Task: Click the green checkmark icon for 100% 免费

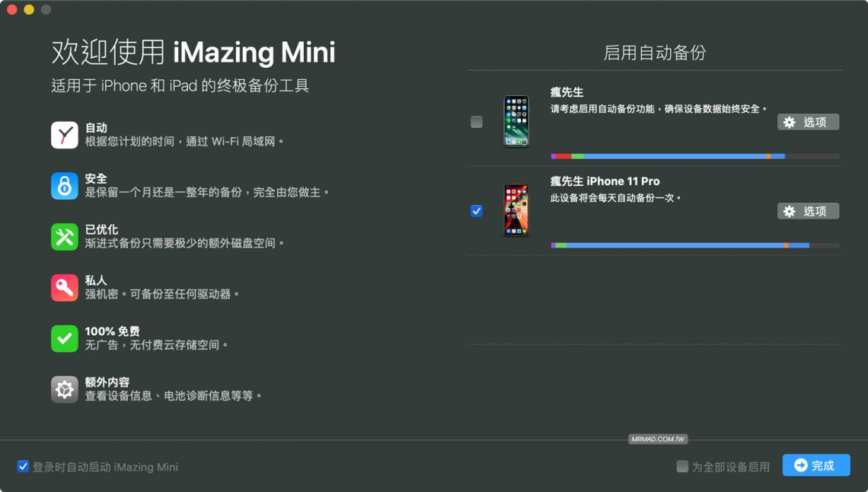Action: [65, 338]
